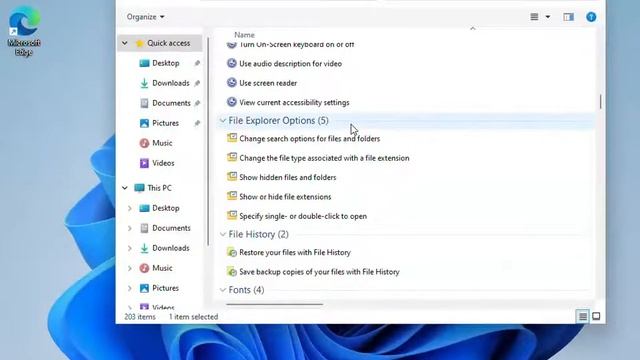Image resolution: width=640 pixels, height=360 pixels.
Task: Click the pin icon beside Quick access Pictures
Action: [197, 123]
